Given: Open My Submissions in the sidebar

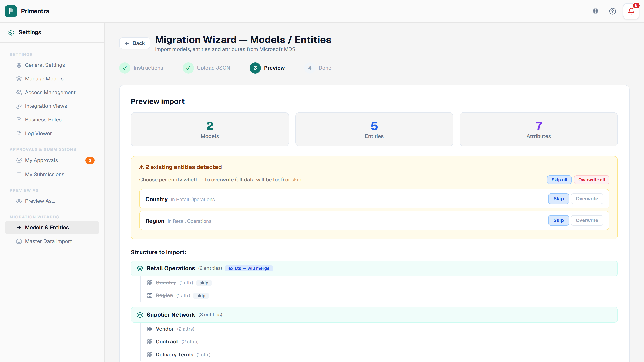Looking at the screenshot, I should click(52, 175).
